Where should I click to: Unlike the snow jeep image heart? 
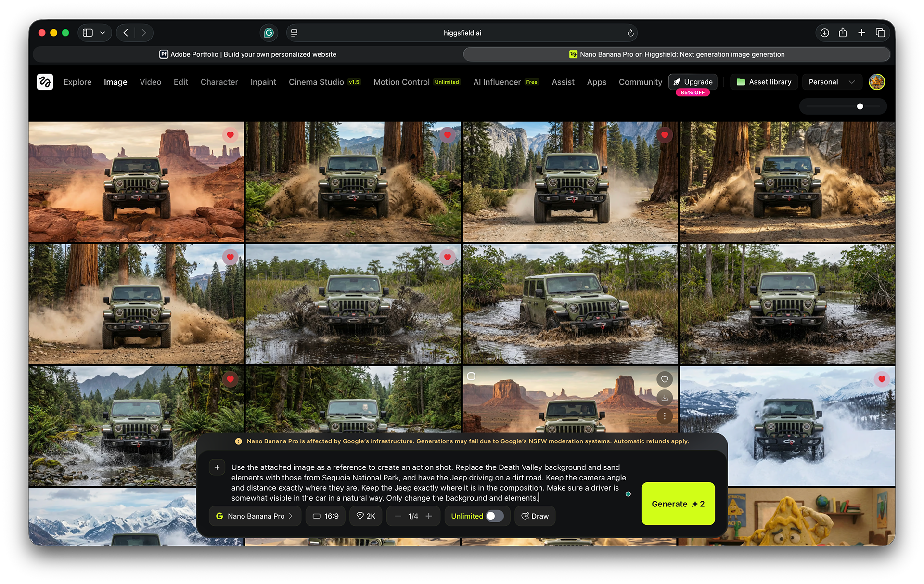tap(882, 379)
